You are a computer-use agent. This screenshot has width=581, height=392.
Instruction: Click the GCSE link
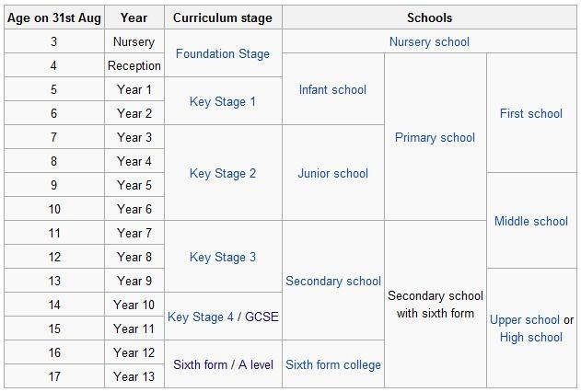[261, 317]
